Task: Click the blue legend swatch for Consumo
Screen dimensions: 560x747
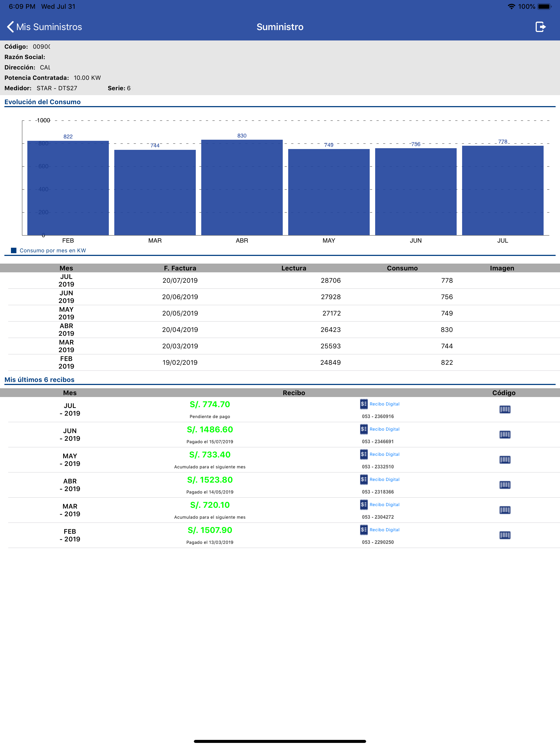Action: pos(14,250)
